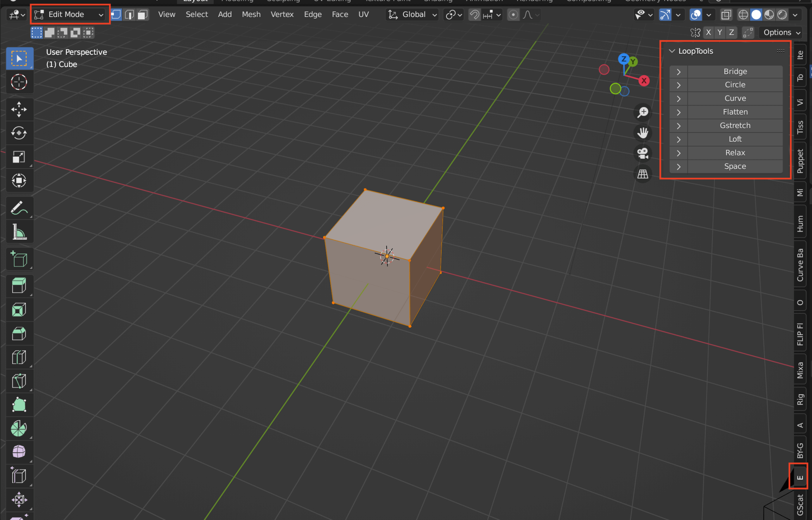Select the Annotate pencil tool
Viewport: 812px width, 520px height.
[19, 208]
